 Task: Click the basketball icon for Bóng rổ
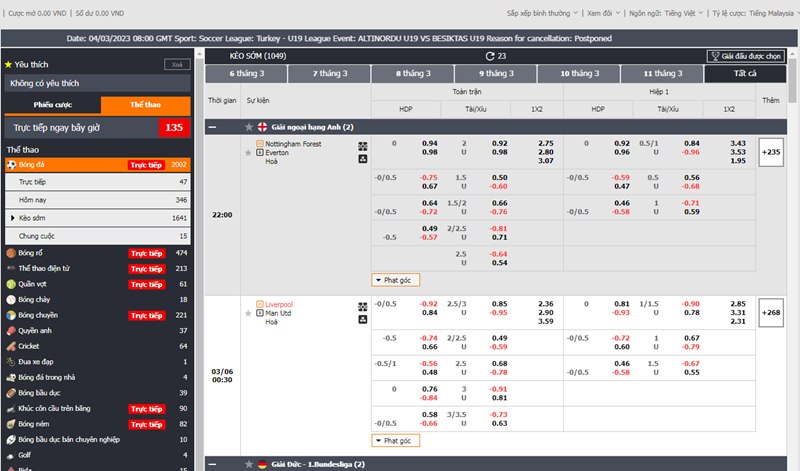[x=11, y=253]
